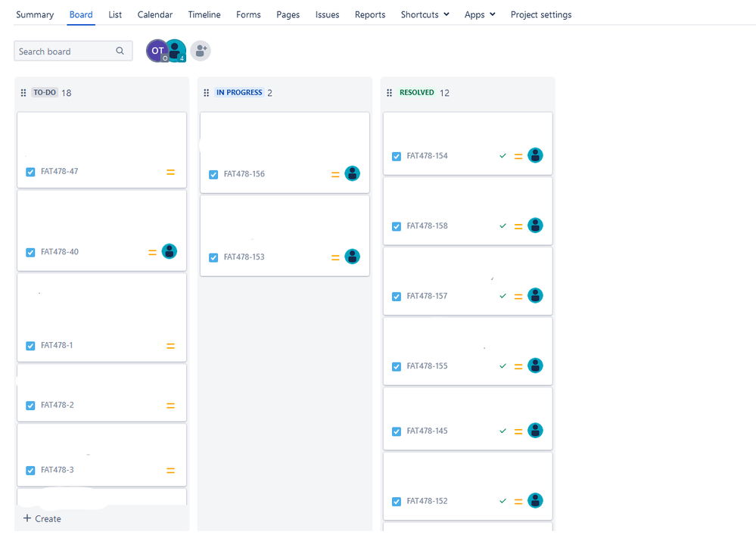Click the RESOLVED column title
The height and width of the screenshot is (535, 756).
coord(416,92)
